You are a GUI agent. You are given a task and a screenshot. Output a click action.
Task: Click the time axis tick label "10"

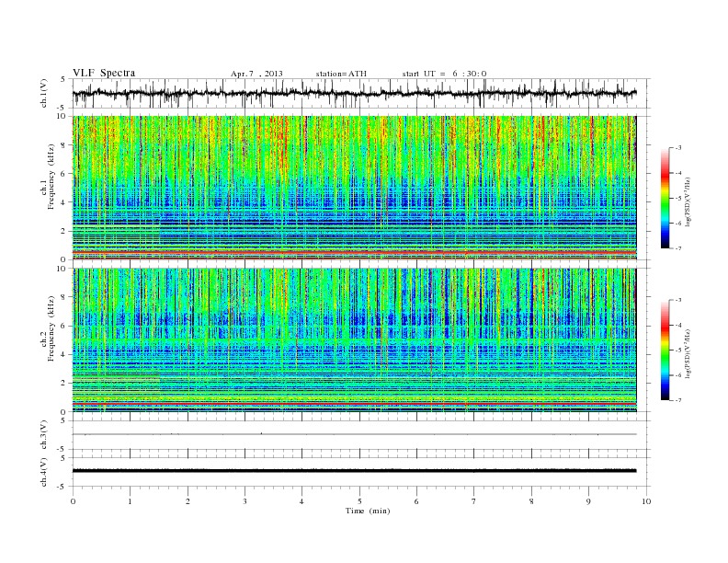click(646, 501)
